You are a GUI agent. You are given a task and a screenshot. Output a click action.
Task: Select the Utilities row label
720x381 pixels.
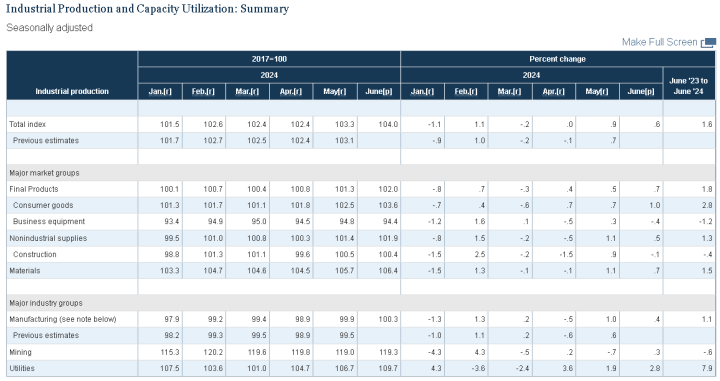pos(22,368)
